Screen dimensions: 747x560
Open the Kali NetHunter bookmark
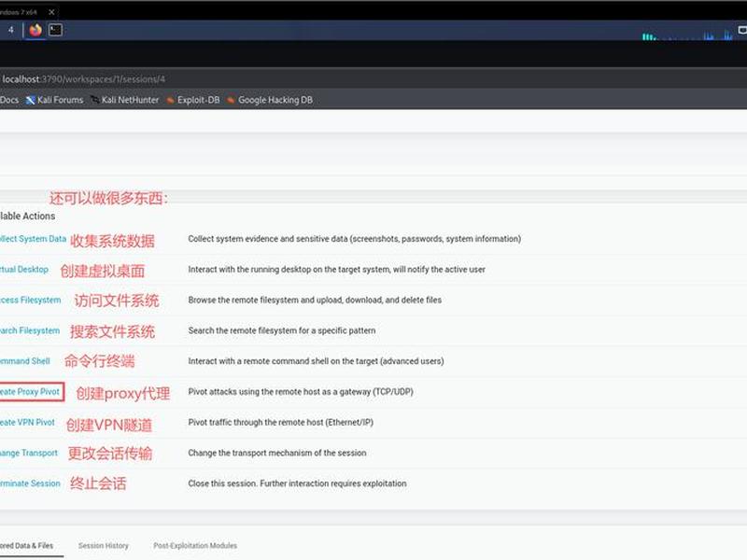pos(125,100)
